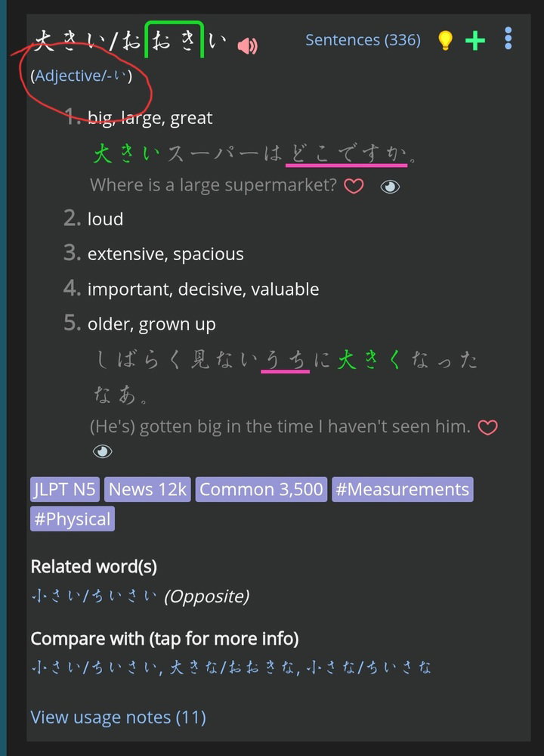Toggle the eye icon for the supermarket sentence
Screen dimensions: 544x756
(390, 187)
